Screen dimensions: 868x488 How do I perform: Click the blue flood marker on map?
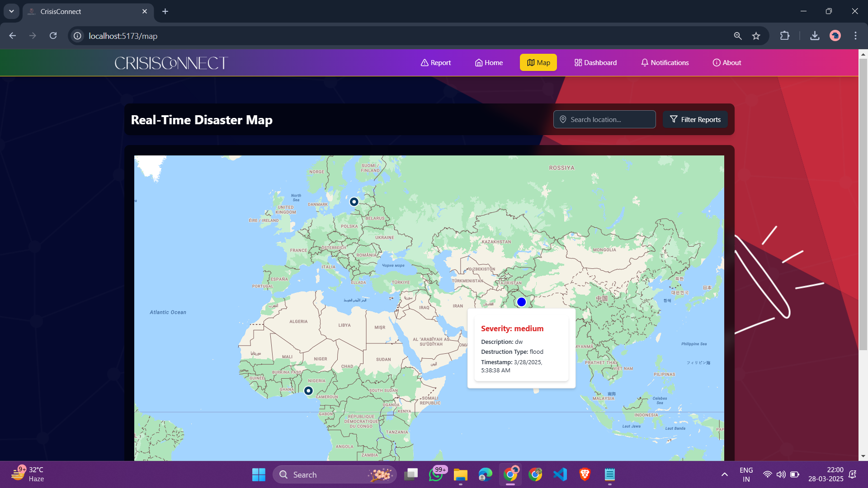[x=521, y=302]
